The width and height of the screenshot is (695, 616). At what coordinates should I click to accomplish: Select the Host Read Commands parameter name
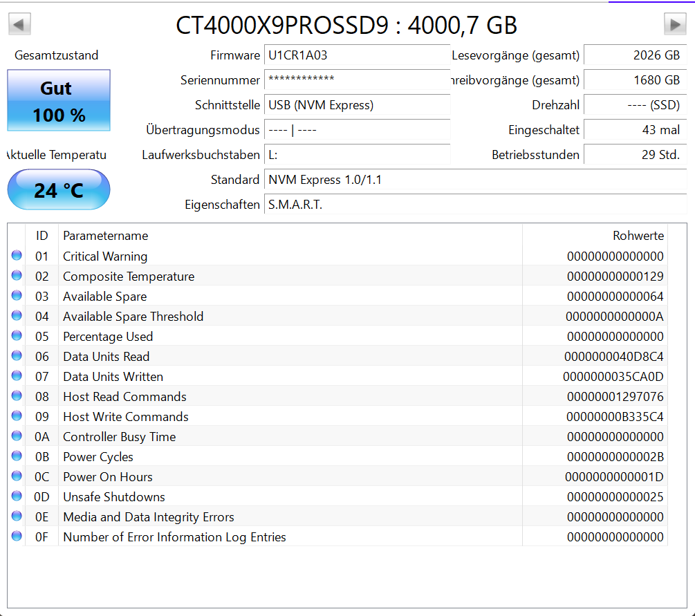point(124,397)
